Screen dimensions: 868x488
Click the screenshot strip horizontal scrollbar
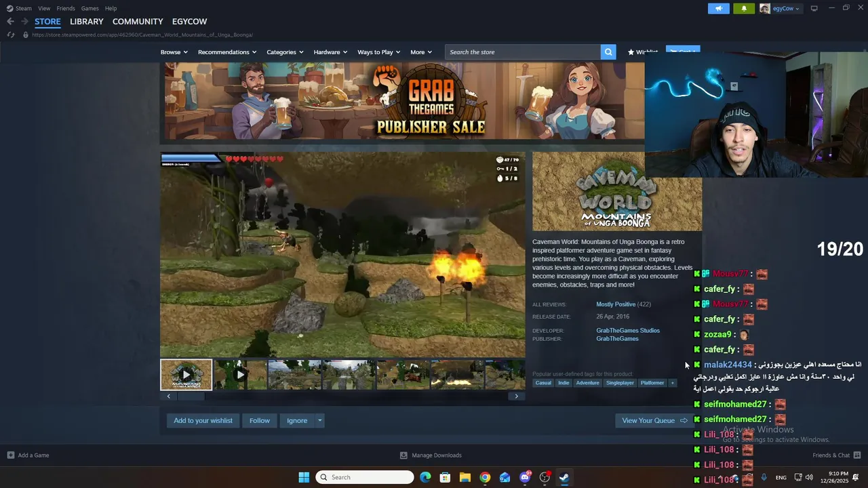342,396
